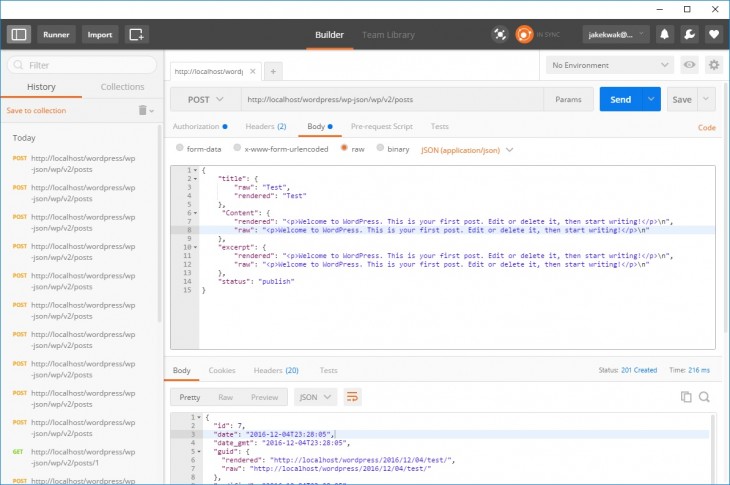730x485 pixels.
Task: Select the form-data radio button
Action: point(179,149)
